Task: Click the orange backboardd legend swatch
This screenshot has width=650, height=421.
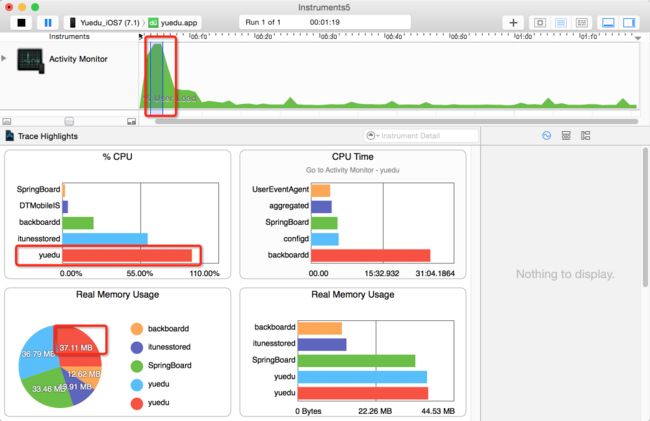Action: 136,329
